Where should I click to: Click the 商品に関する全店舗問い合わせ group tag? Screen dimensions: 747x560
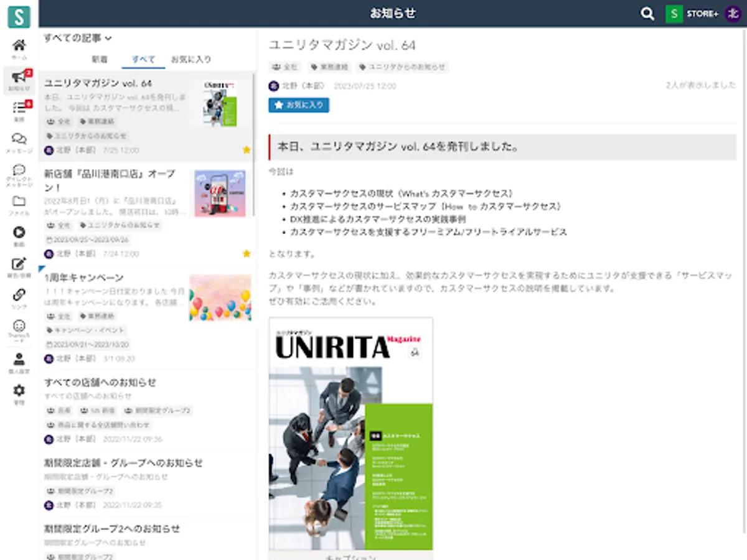(x=99, y=426)
